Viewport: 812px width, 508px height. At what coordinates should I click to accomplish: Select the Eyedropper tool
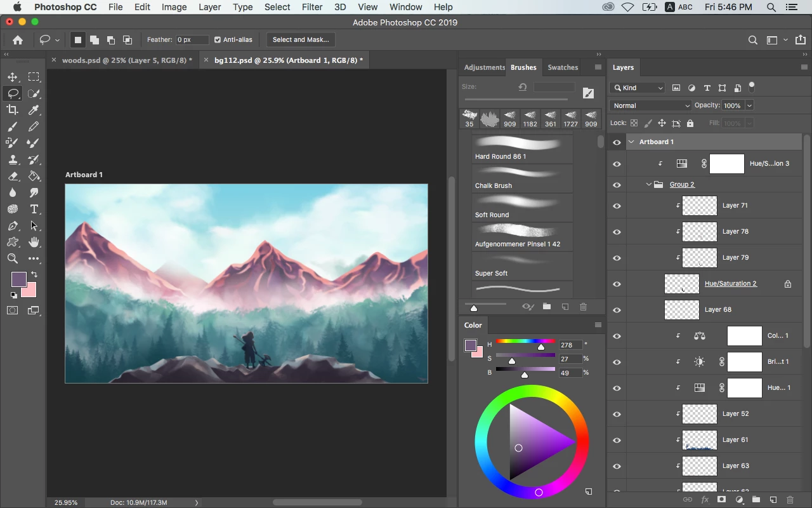[34, 110]
